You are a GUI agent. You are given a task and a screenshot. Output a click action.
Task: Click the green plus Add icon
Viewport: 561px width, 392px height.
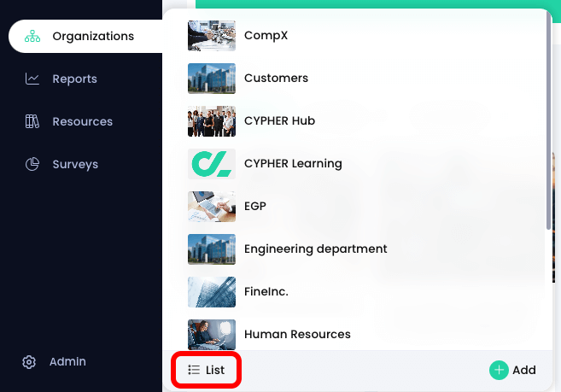499,370
